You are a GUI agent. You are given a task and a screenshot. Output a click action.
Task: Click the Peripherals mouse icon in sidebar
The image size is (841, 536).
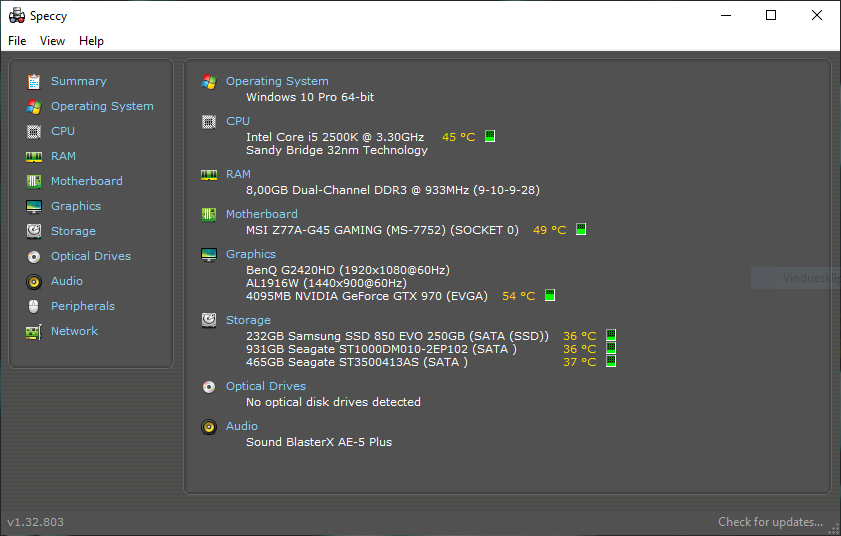pos(34,306)
